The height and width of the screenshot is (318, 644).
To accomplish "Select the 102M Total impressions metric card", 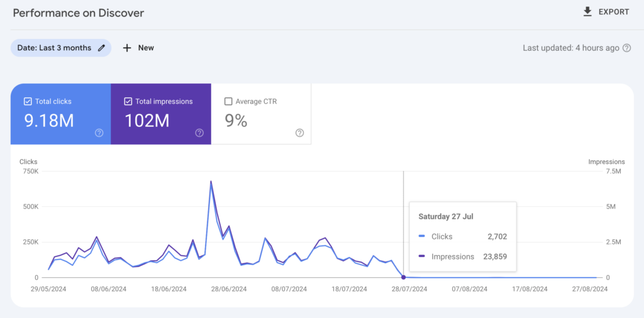I will (161, 119).
